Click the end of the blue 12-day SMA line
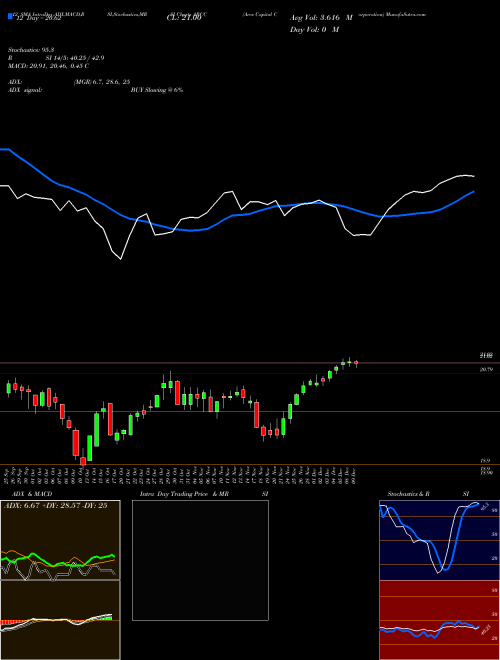This screenshot has height=660, width=500. [473, 192]
